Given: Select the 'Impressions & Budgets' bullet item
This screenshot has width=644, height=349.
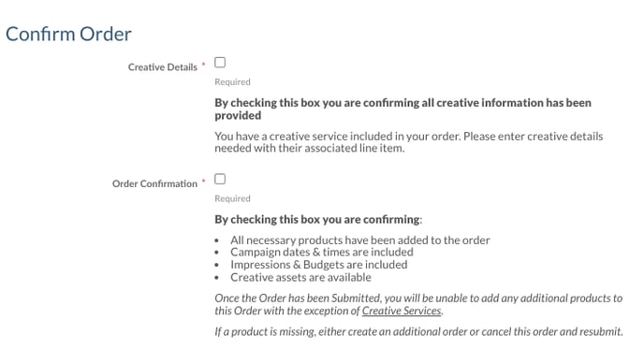Looking at the screenshot, I should tap(319, 265).
